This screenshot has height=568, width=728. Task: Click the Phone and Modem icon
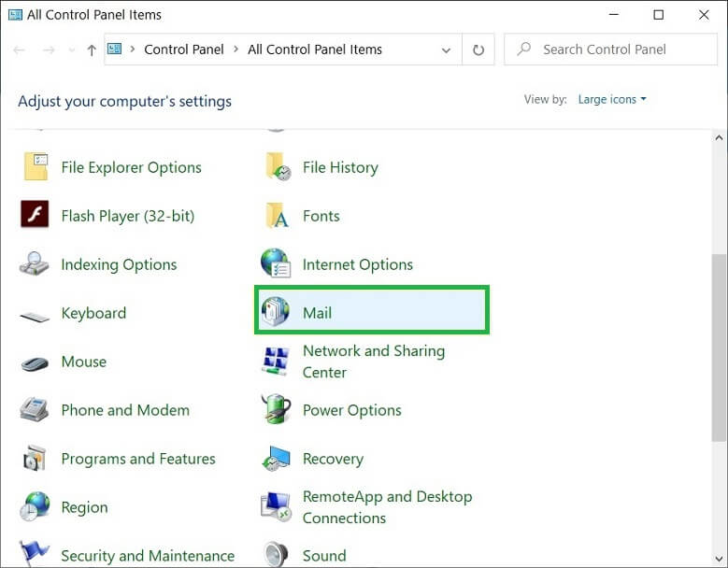click(35, 409)
